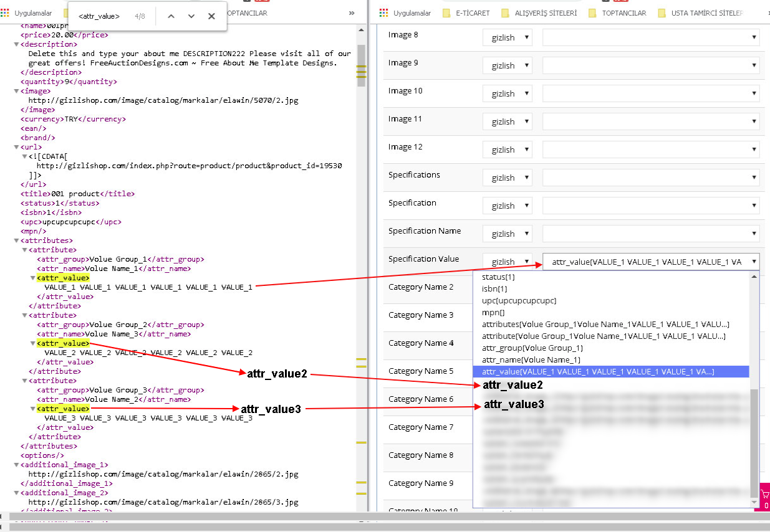Collapse attr_value node holding VALUE_3 text
The height and width of the screenshot is (532, 770).
pos(32,409)
